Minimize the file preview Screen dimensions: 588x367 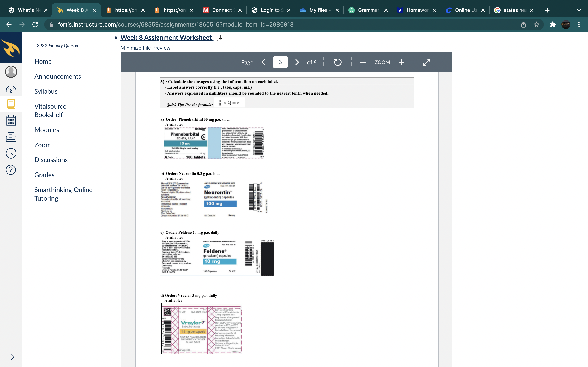tap(145, 48)
